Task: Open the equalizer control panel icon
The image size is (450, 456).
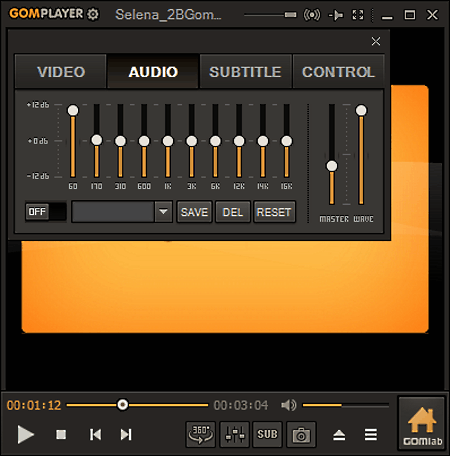Action: 234,434
